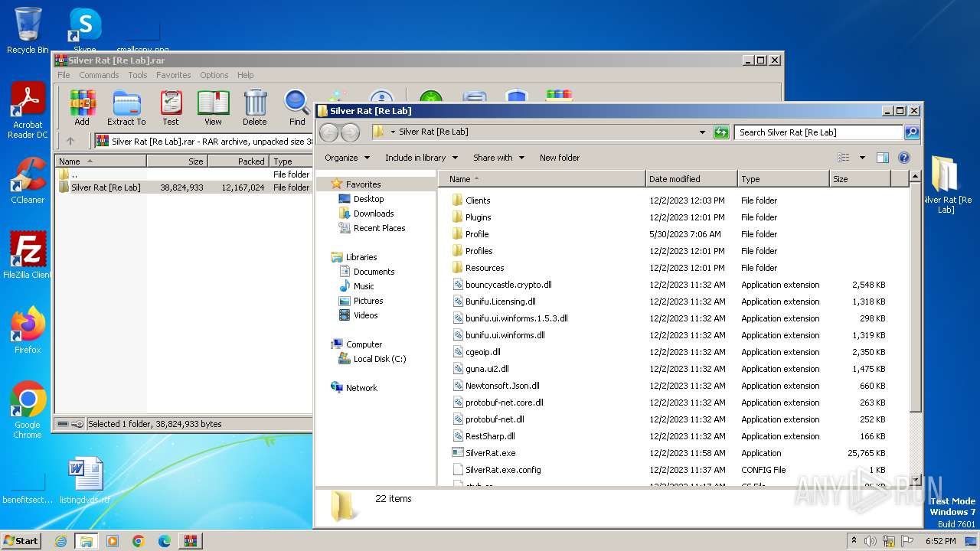Image resolution: width=980 pixels, height=551 pixels.
Task: Open Include in library dropdown
Action: (421, 158)
